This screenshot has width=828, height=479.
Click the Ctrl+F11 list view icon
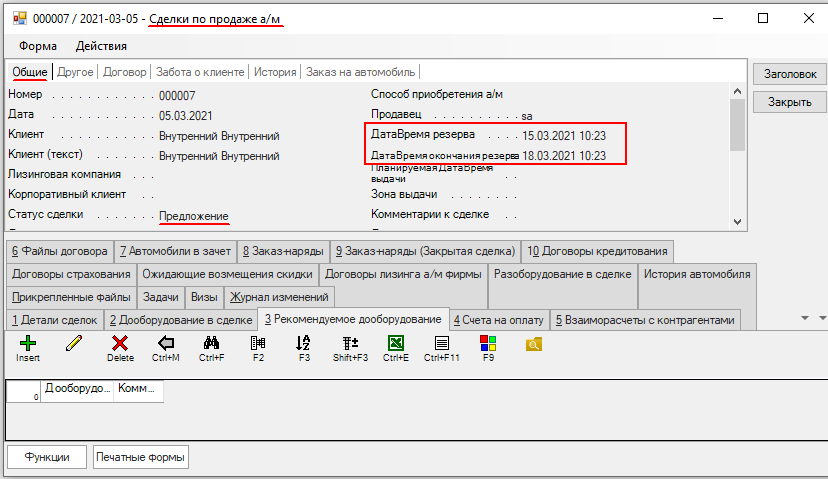click(441, 344)
